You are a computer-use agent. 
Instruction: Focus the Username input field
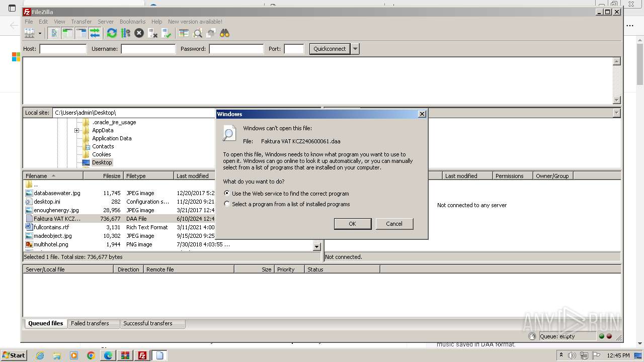[148, 49]
